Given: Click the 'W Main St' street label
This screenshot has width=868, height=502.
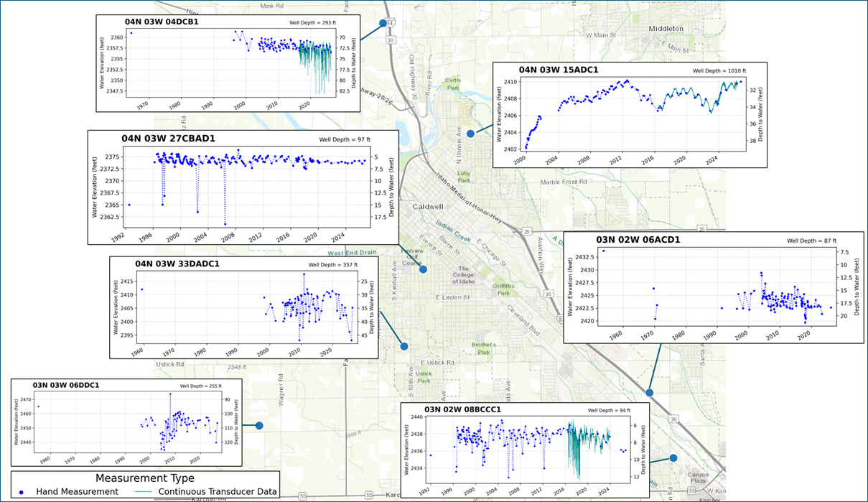Looking at the screenshot, I should coord(602,34).
